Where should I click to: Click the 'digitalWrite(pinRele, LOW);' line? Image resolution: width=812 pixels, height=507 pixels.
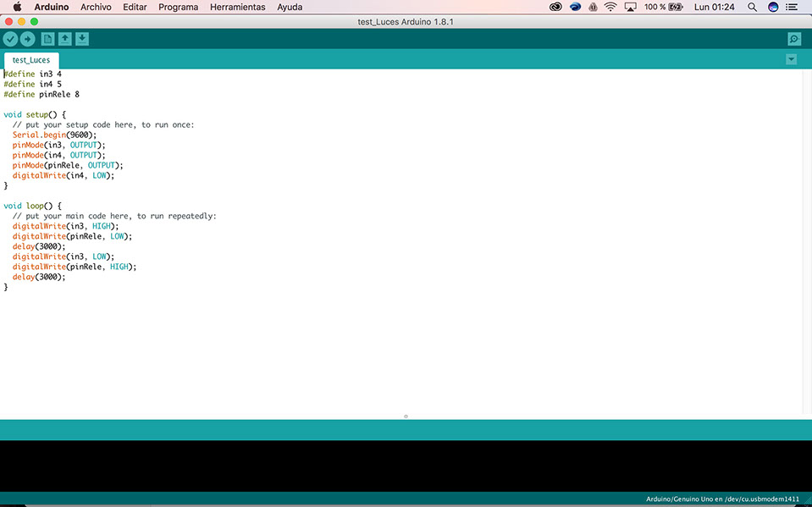[x=73, y=236]
